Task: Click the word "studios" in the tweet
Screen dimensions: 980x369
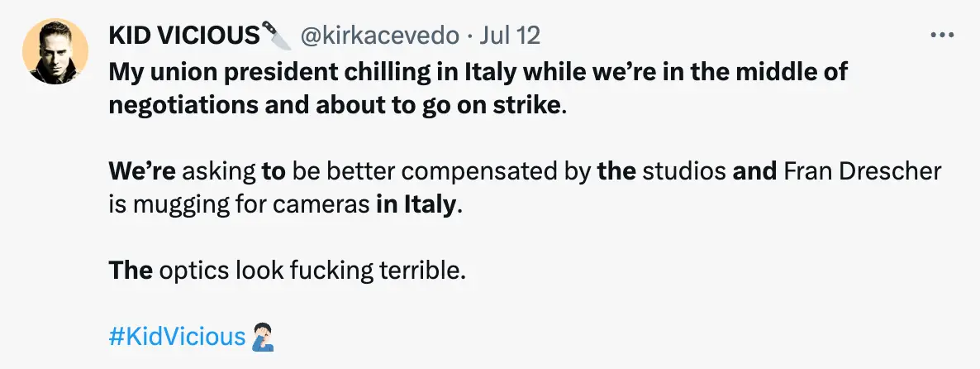Action: point(685,173)
